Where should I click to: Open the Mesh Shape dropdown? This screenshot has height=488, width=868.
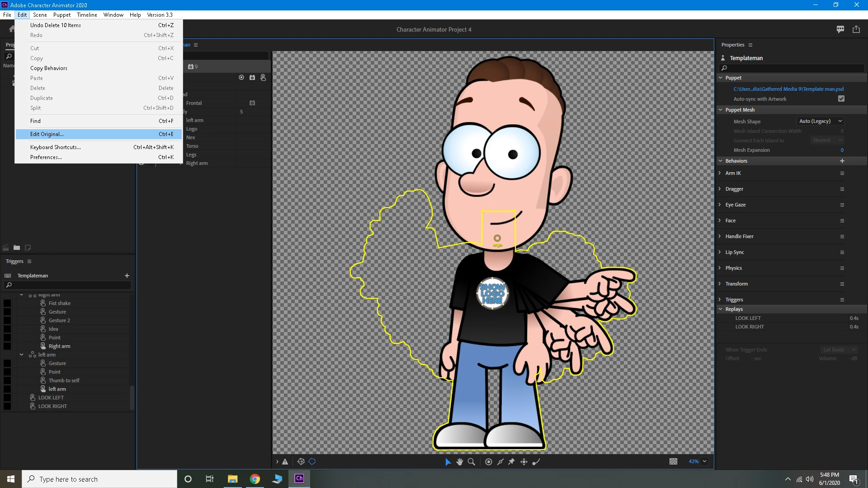click(820, 121)
